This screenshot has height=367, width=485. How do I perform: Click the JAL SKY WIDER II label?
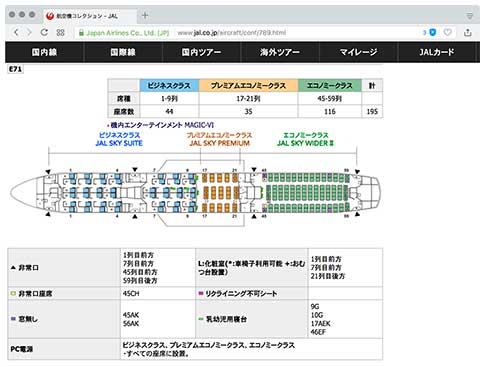pos(305,143)
